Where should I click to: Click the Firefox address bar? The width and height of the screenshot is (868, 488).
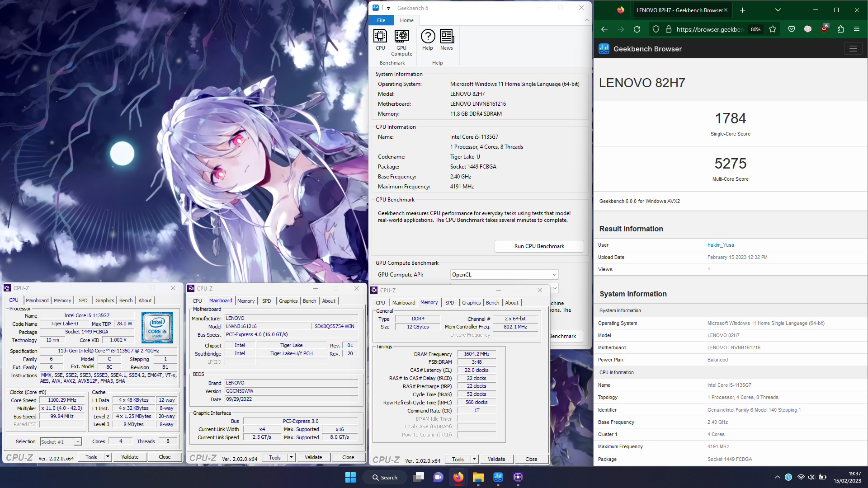(x=709, y=29)
